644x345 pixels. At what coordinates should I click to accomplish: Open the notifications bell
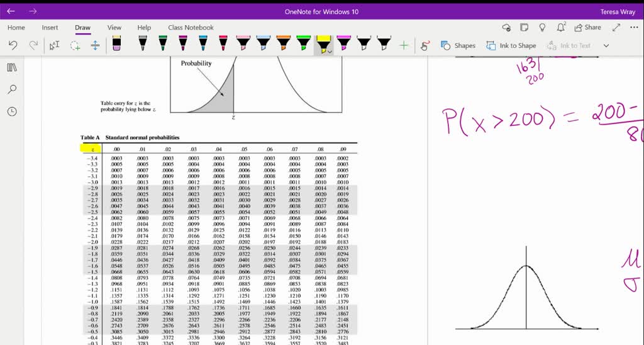click(561, 28)
